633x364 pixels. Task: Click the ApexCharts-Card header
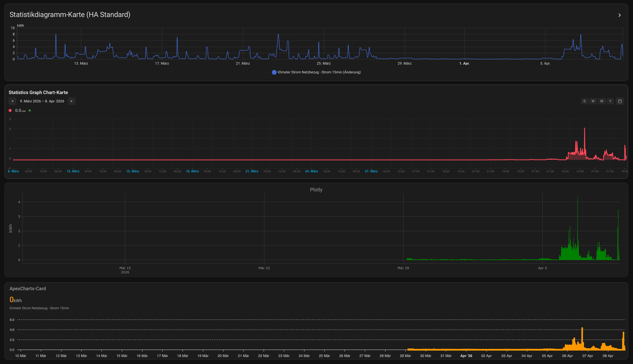pos(28,288)
